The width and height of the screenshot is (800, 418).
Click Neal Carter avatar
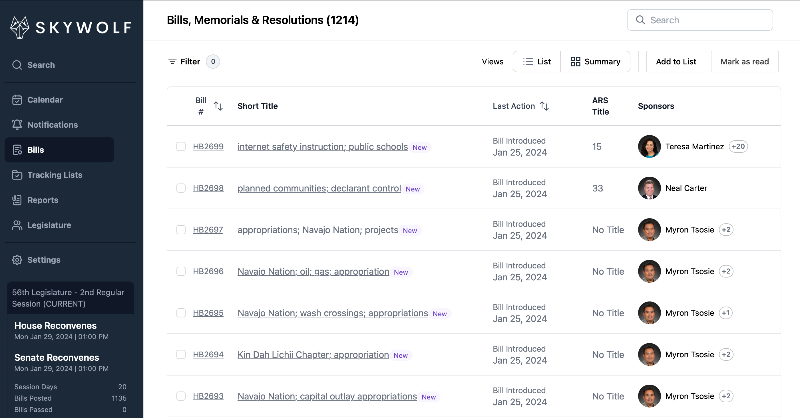click(x=649, y=188)
